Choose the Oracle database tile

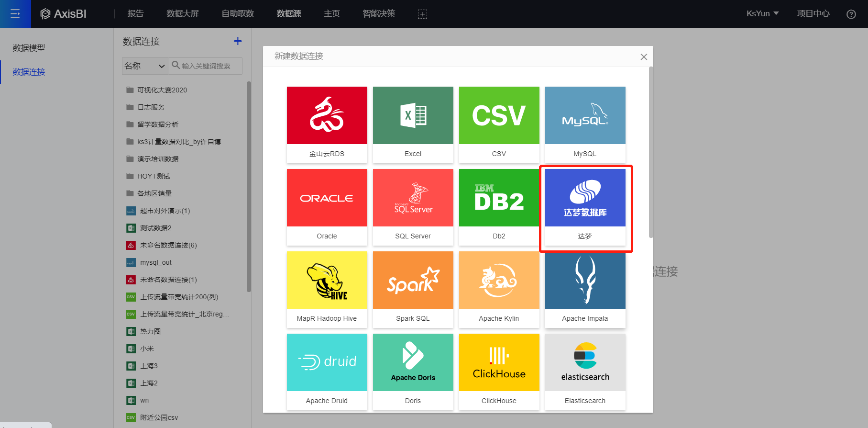point(327,207)
